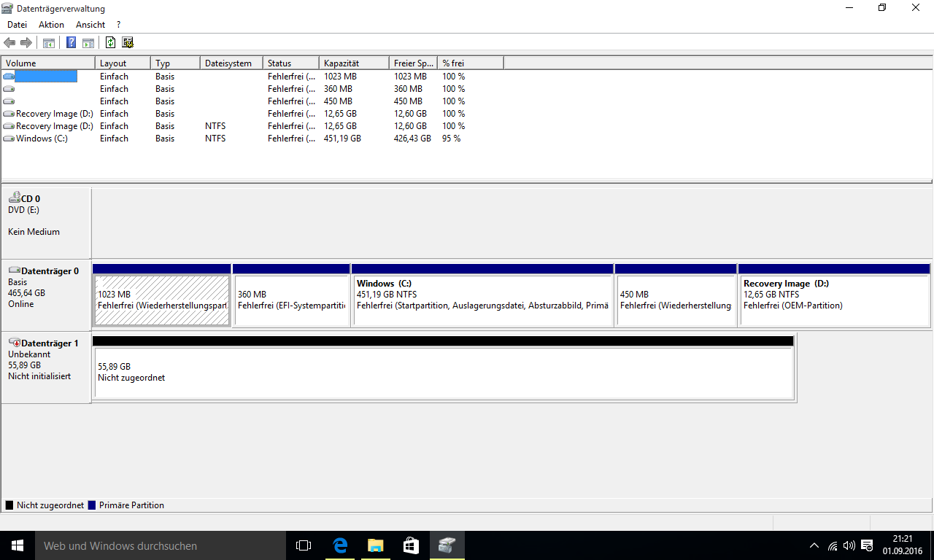Click the Datenträger 1 not-initialized disk icon
This screenshot has width=934, height=560.
pyautogui.click(x=14, y=343)
